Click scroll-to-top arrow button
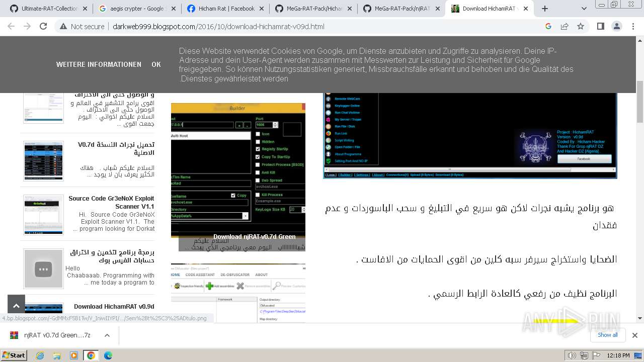Viewport: 644px width, 362px height. pyautogui.click(x=16, y=305)
